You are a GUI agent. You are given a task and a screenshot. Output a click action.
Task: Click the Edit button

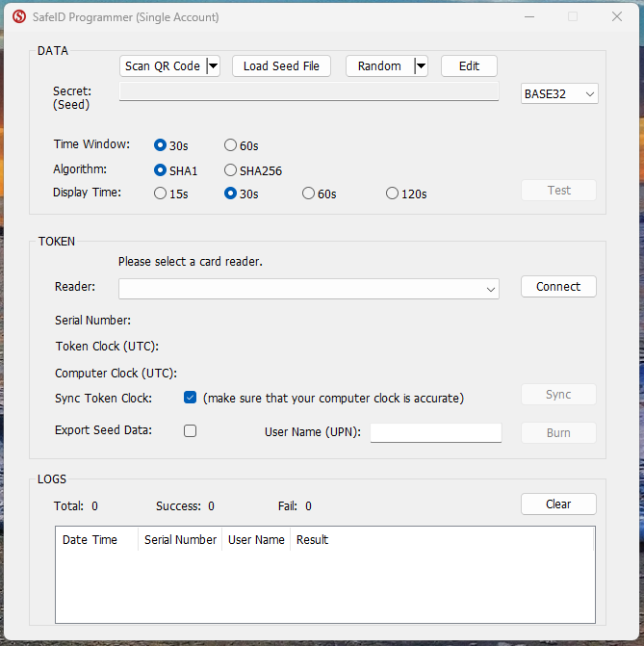[469, 65]
